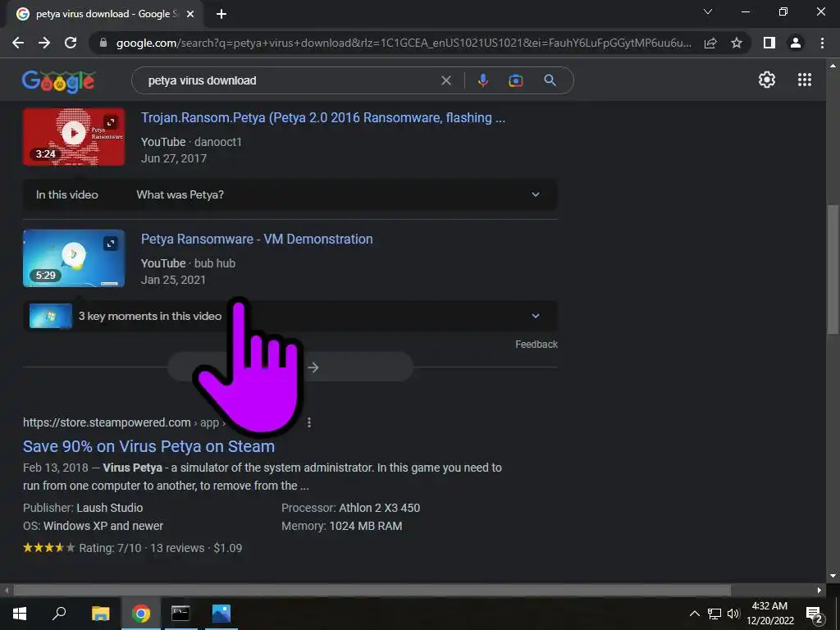Open Trojan.Ransom.Petya video link
The width and height of the screenshot is (840, 630).
[323, 118]
